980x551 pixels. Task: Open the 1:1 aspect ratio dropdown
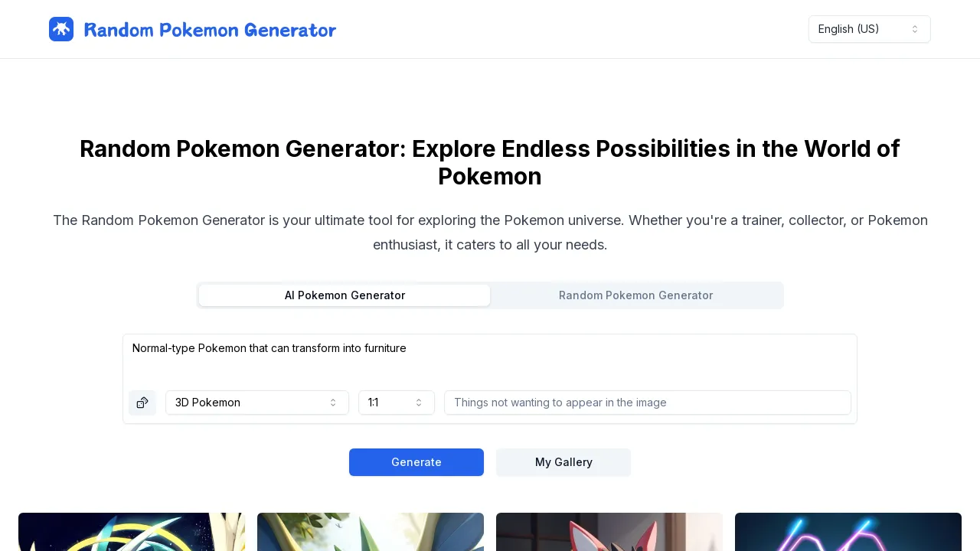[x=396, y=403]
